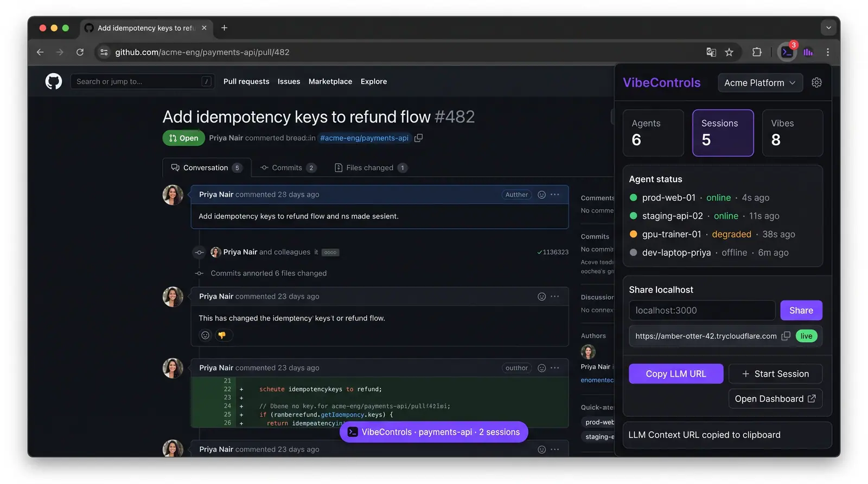Select the Sessions stat card
Screen dimensions: 868x484
(x=723, y=133)
